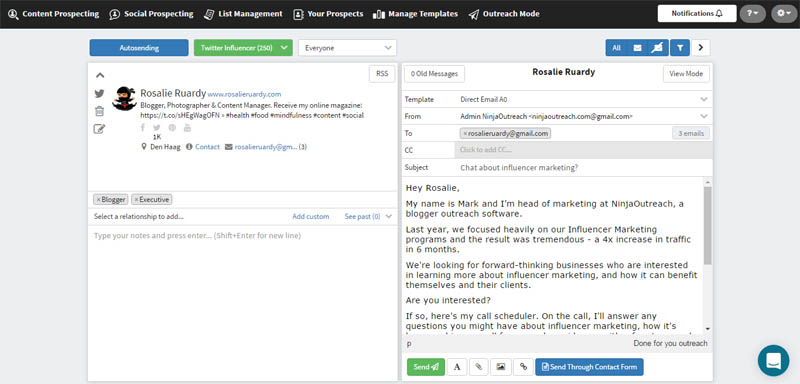This screenshot has width=800, height=384.
Task: Open Your Prospects menu
Action: click(x=328, y=14)
